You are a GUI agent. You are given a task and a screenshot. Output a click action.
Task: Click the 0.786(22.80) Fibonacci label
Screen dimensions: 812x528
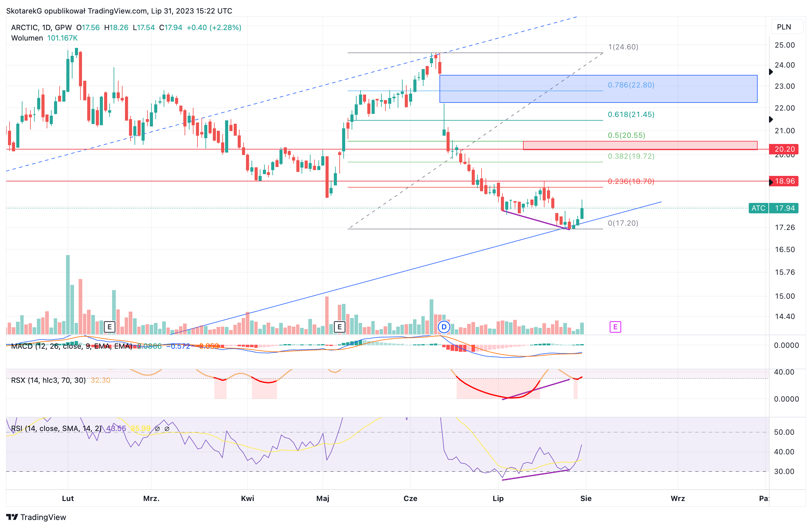(x=631, y=85)
